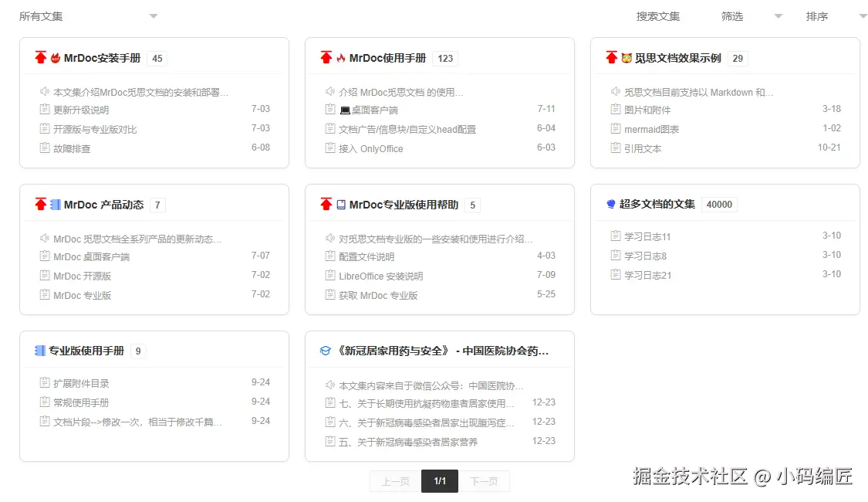Click red pin icon on MrDoc 产品动态
The image size is (868, 502).
point(40,204)
